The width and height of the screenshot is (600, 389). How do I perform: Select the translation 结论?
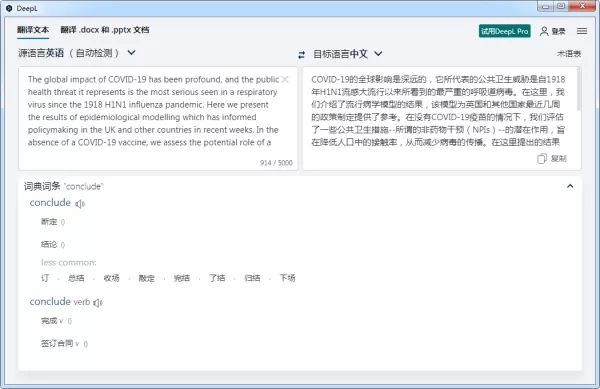49,244
